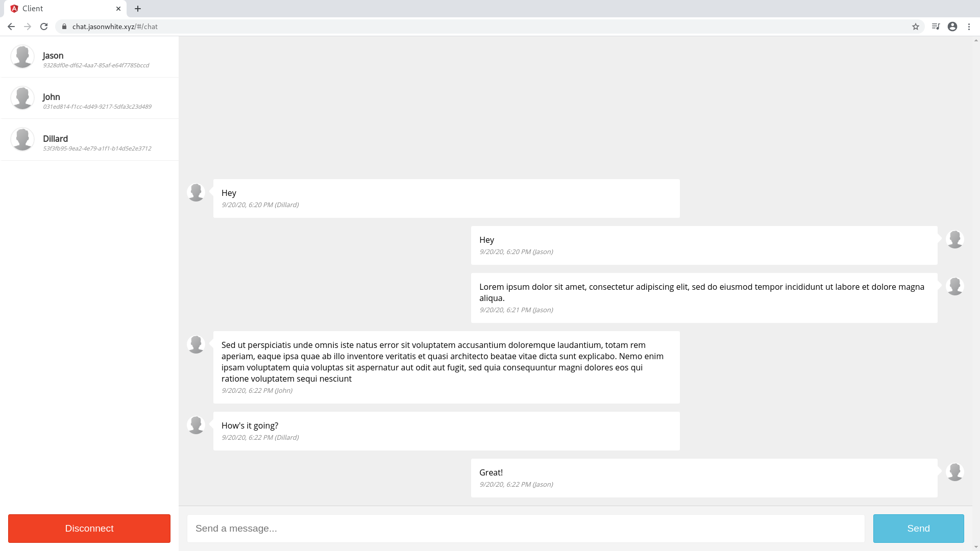Click the address bar URL
980x551 pixels.
coord(115,27)
